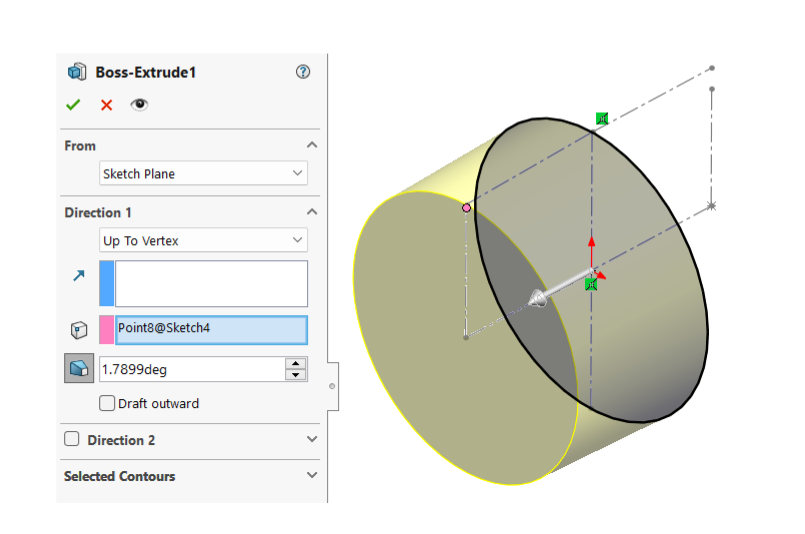Click the green checkmark to accept the extrude
This screenshot has height=534, width=805.
pos(73,105)
